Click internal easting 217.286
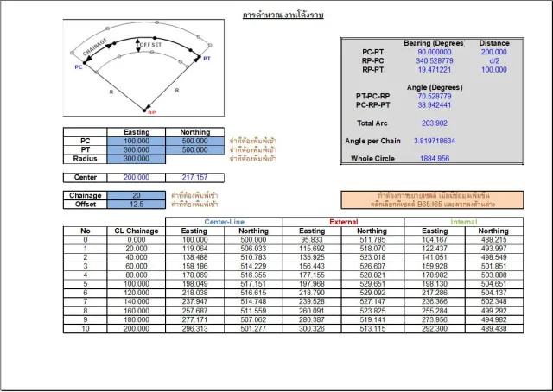553x392 pixels. pyautogui.click(x=435, y=293)
